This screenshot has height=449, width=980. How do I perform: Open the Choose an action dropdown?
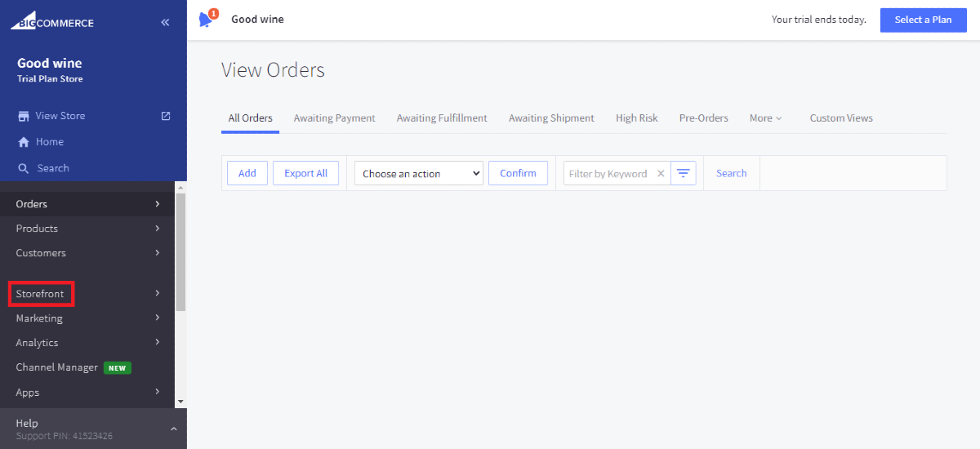coord(418,173)
